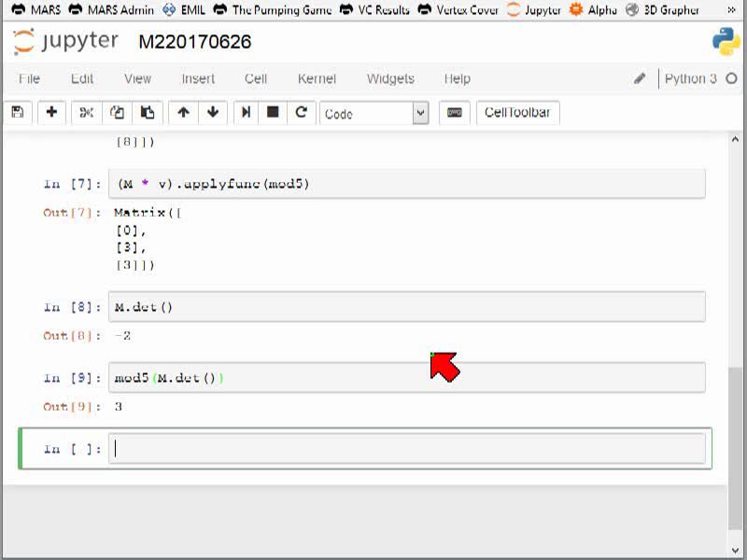The height and width of the screenshot is (560, 747).
Task: Run cell and select below icon
Action: 246,112
